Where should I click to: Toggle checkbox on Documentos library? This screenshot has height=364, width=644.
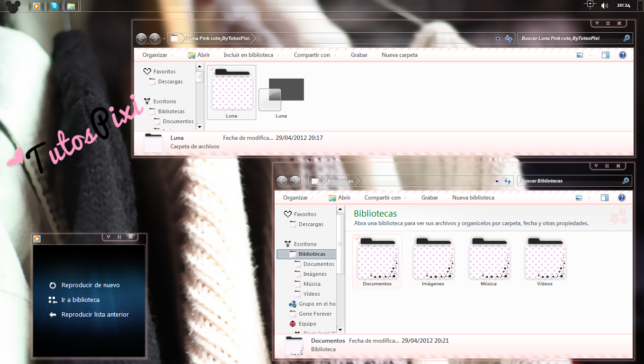357,238
